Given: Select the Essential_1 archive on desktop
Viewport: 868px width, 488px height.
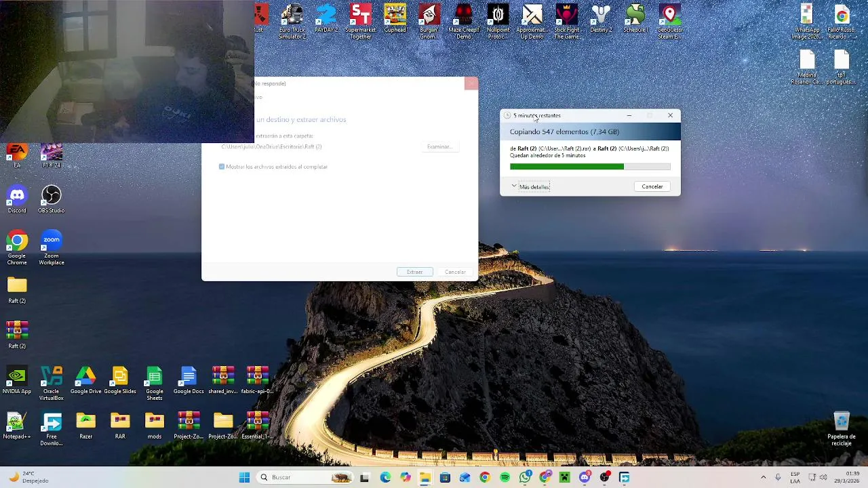Looking at the screenshot, I should point(257,426).
